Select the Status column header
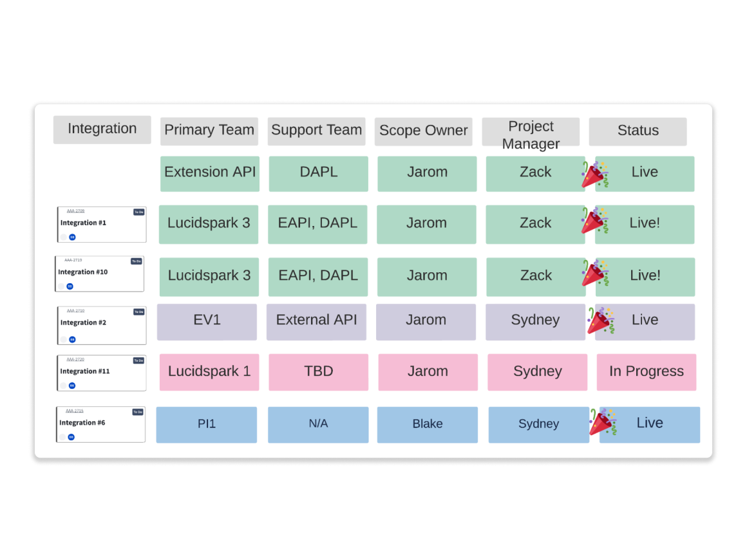Image resolution: width=747 pixels, height=560 pixels. coord(638,131)
